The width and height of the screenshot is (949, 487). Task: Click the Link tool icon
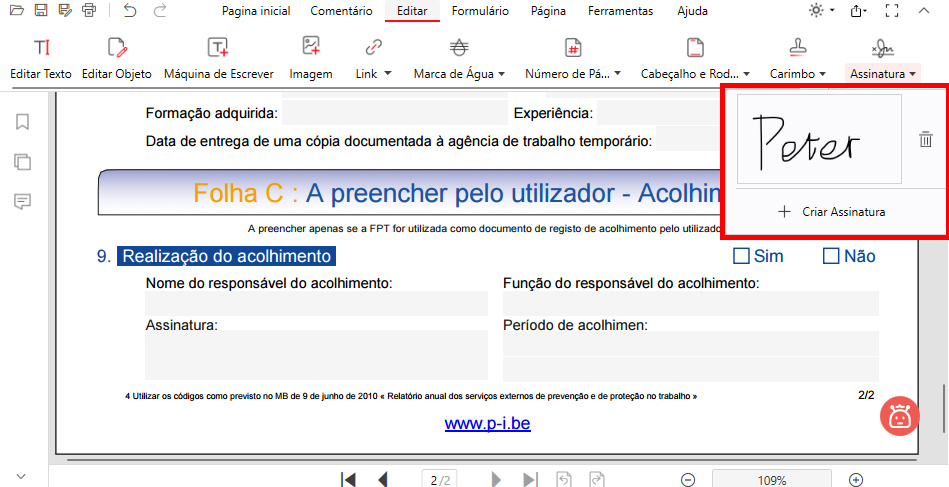tap(373, 47)
